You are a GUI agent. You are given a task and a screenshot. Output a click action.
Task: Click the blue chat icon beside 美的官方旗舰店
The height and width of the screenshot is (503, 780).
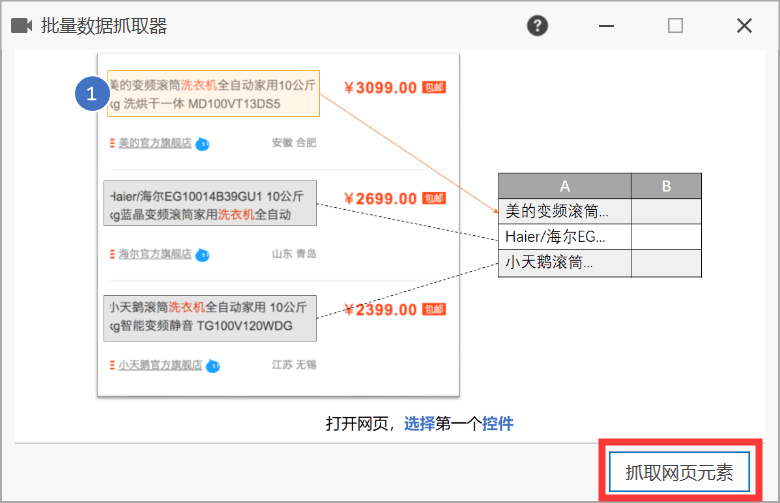pyautogui.click(x=202, y=144)
